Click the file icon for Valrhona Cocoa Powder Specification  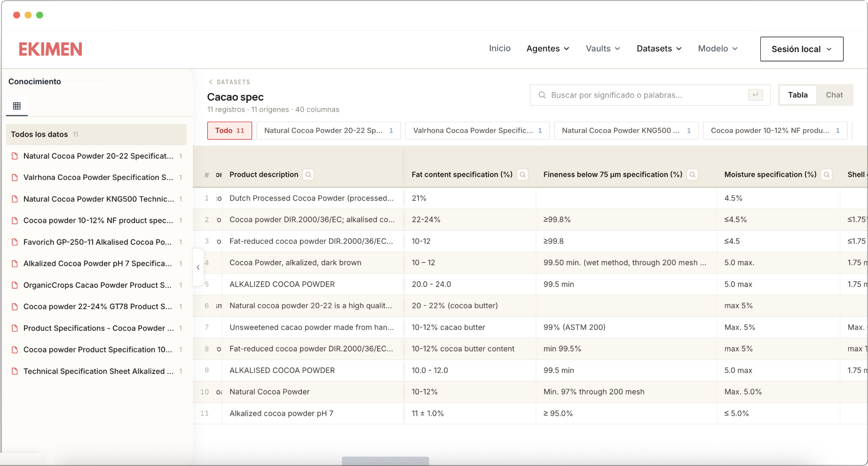tap(15, 178)
